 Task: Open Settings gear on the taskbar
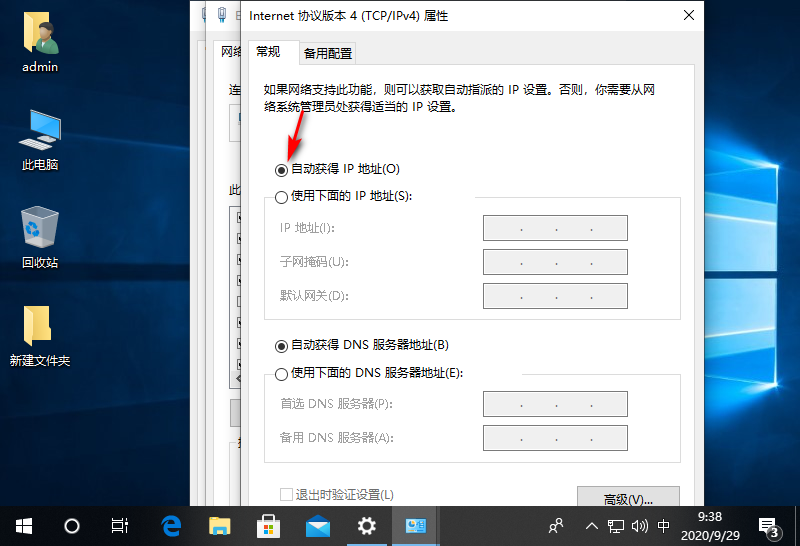tap(367, 525)
